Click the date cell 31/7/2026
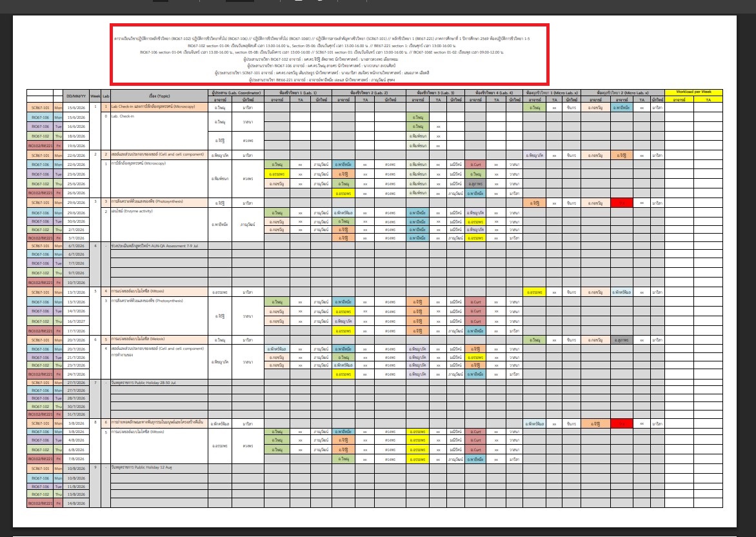Image resolution: width=756 pixels, height=537 pixels. tap(76, 414)
